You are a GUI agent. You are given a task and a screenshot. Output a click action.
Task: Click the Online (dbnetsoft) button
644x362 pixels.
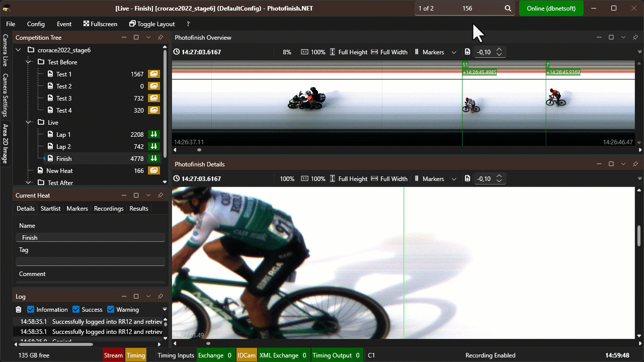(551, 9)
